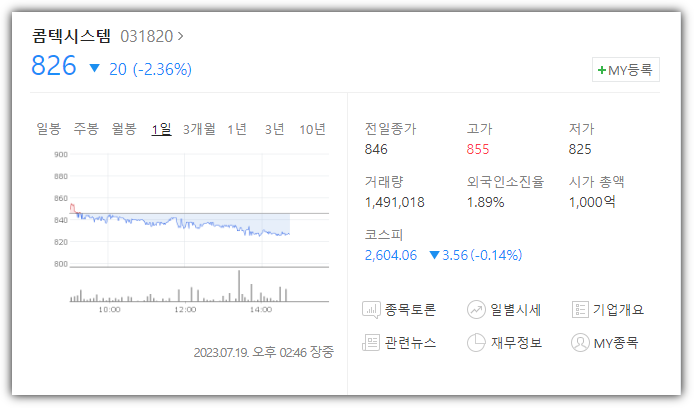Open the 재무정보 pie chart icon
The image size is (694, 408).
(x=476, y=343)
